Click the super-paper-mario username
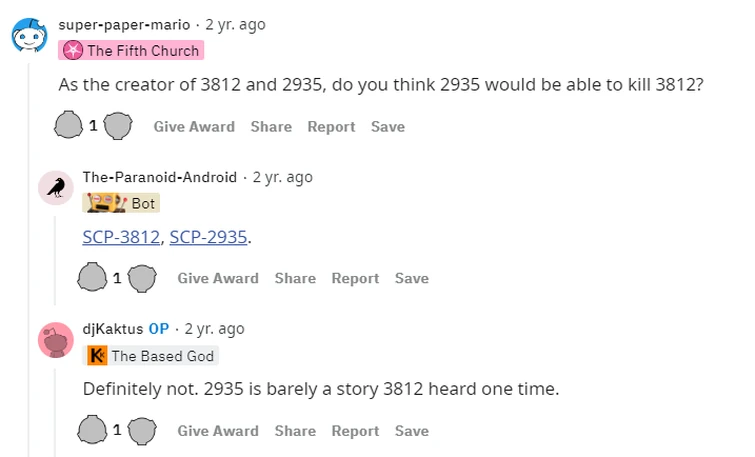The image size is (755, 457). pyautogui.click(x=124, y=24)
